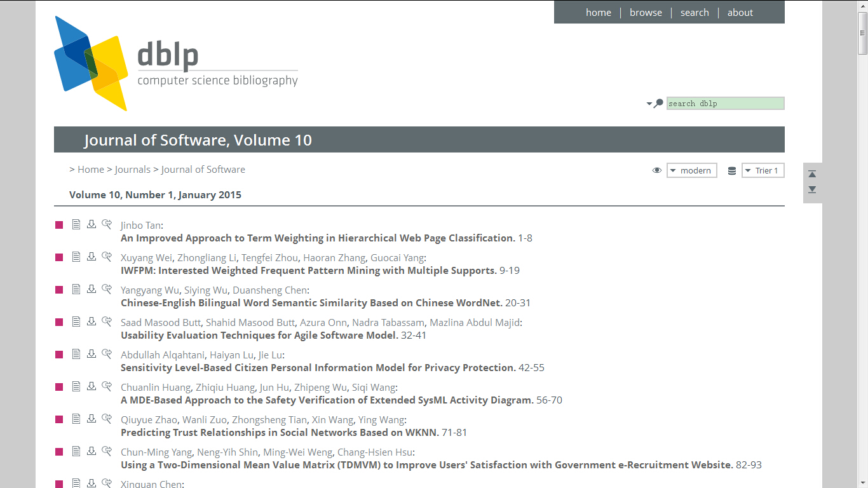Open export record icon for Chuanlin Huang entry
The image size is (868, 488).
92,386
